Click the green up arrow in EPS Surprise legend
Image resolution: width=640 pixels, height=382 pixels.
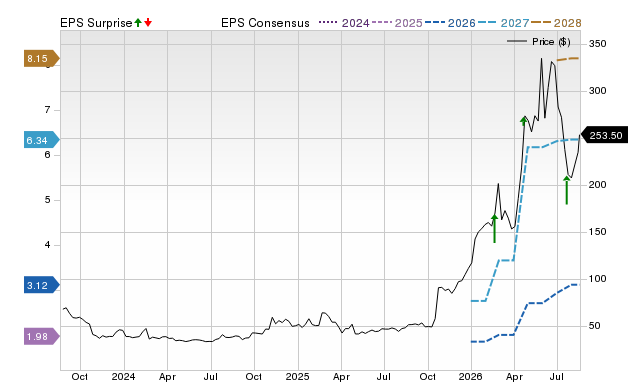click(138, 23)
